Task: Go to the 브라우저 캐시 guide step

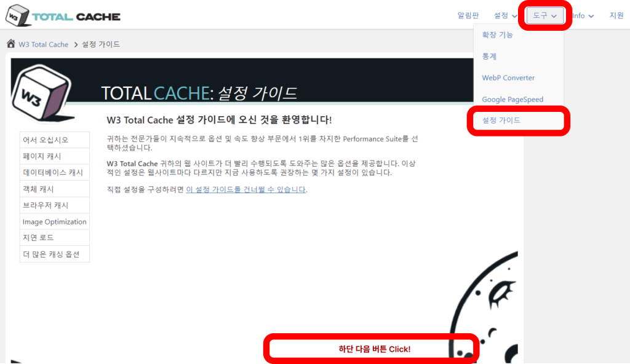Action: (x=55, y=205)
